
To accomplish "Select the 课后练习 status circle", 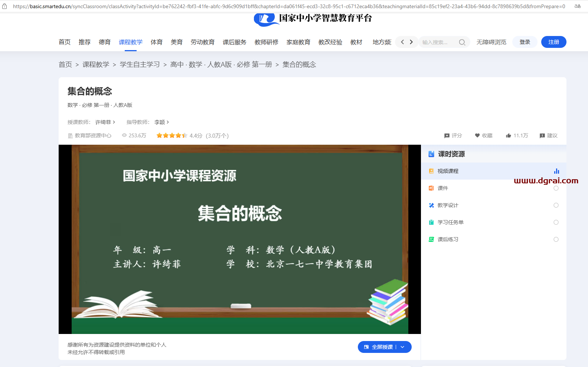I will point(556,239).
